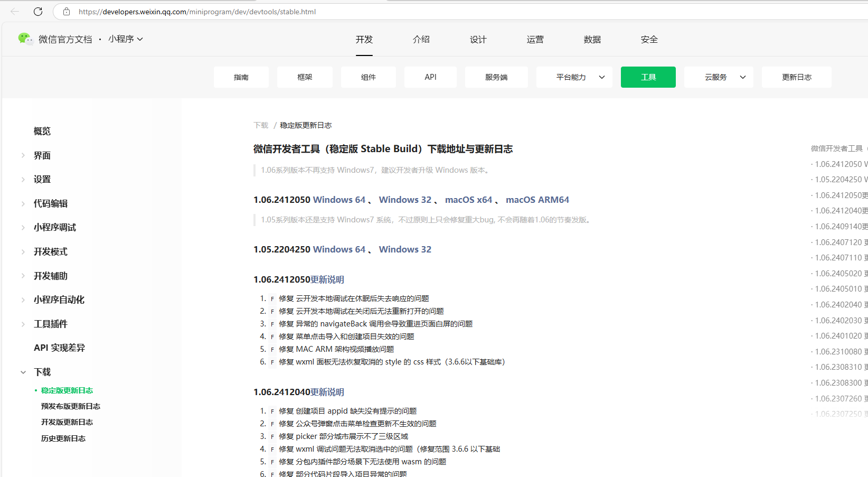Open the 指南 section button
The image size is (868, 477).
coord(241,77)
